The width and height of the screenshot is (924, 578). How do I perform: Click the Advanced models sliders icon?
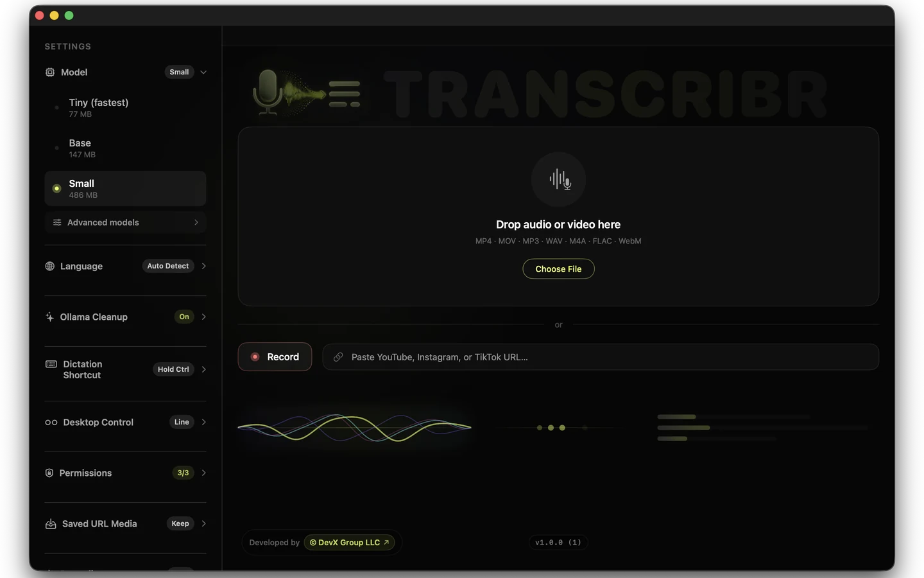pyautogui.click(x=57, y=222)
